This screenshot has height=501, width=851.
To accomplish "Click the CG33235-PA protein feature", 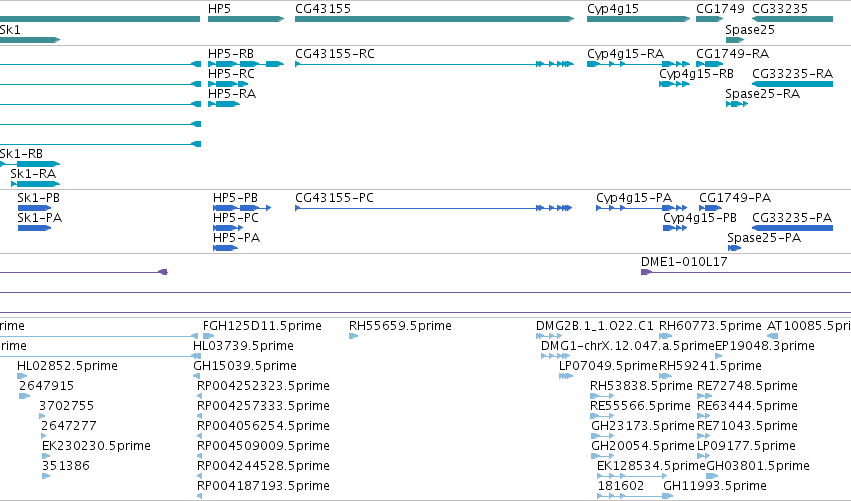I will click(x=792, y=228).
